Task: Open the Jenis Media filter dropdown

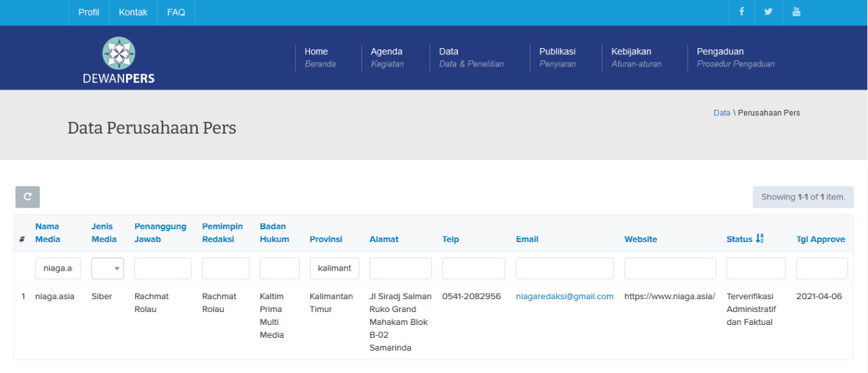Action: (x=108, y=269)
